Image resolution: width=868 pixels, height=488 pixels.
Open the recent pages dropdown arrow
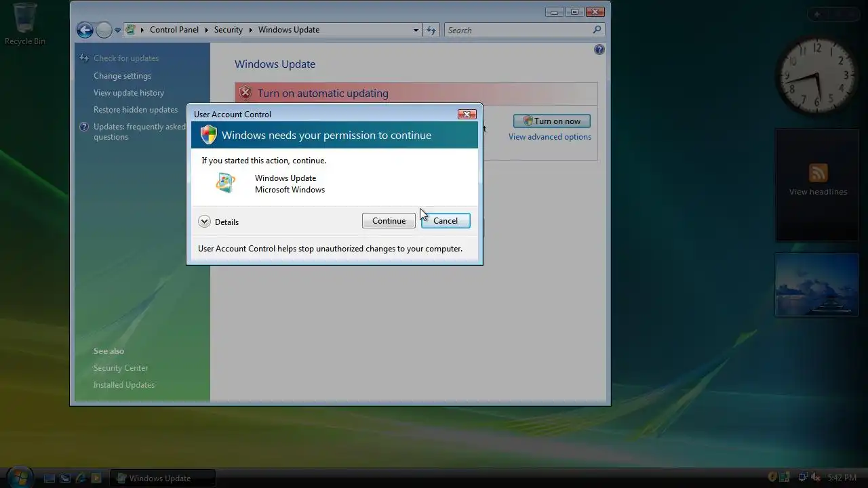(117, 30)
